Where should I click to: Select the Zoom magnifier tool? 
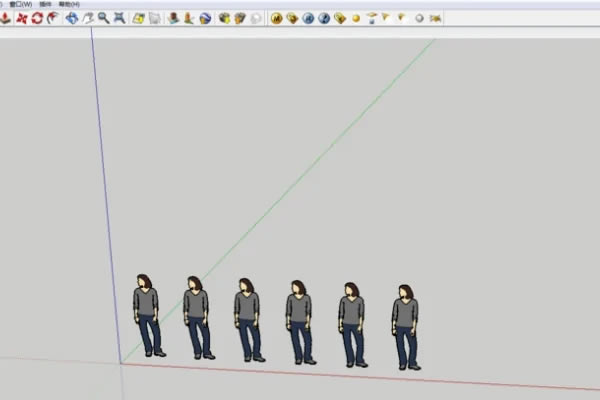tap(103, 18)
